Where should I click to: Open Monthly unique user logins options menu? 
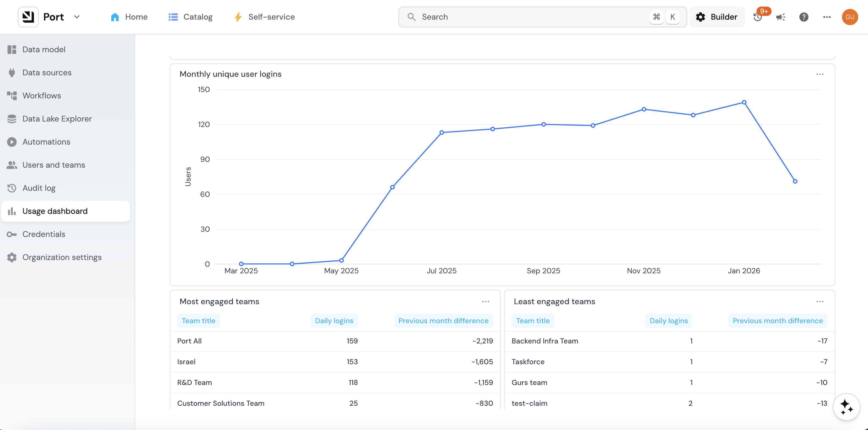tap(820, 74)
